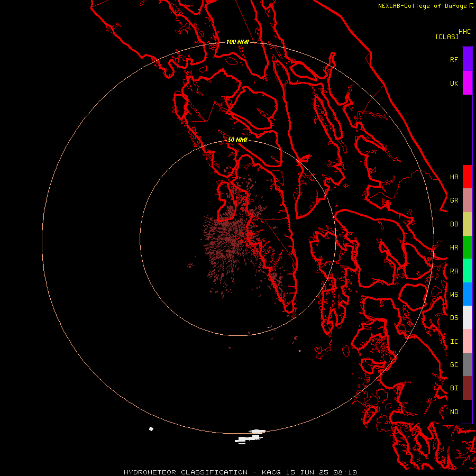Click the DS legend label
476x476 pixels.
coord(454,317)
